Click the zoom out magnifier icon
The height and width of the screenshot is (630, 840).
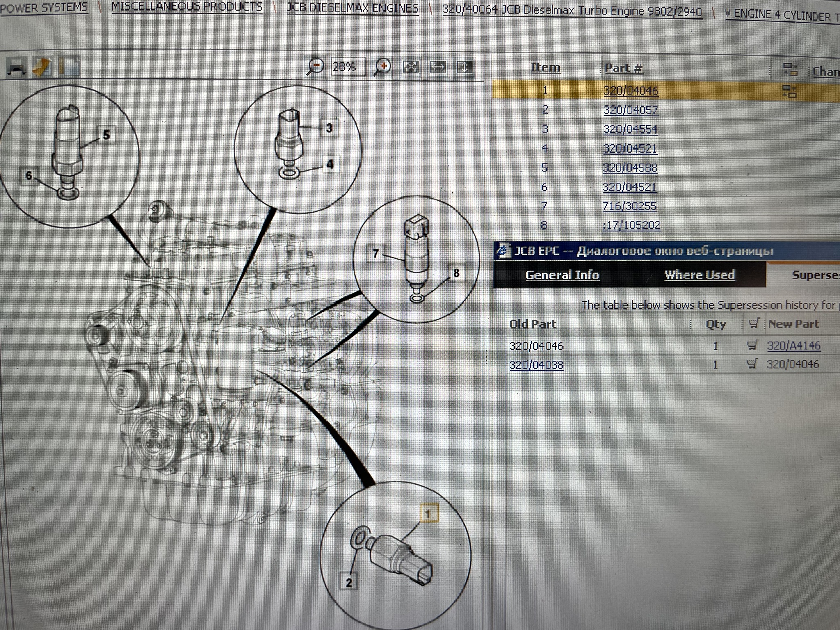(x=315, y=66)
